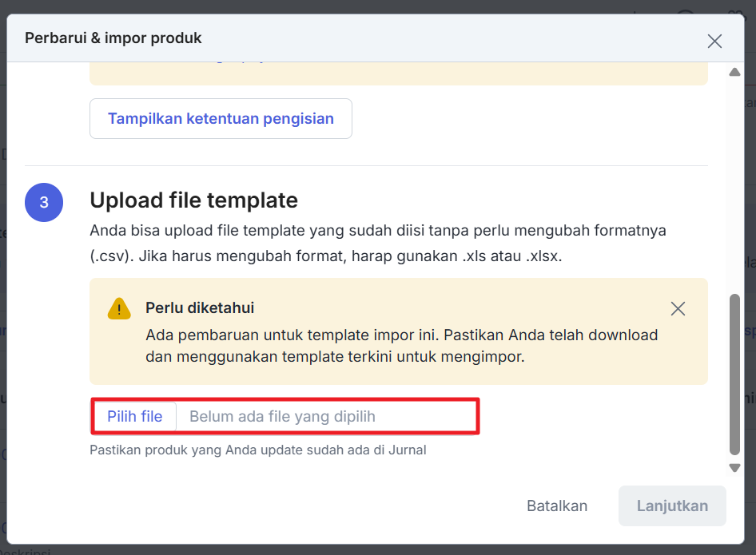Image resolution: width=756 pixels, height=555 pixels.
Task: Cancel the import with Batalkan
Action: point(557,505)
